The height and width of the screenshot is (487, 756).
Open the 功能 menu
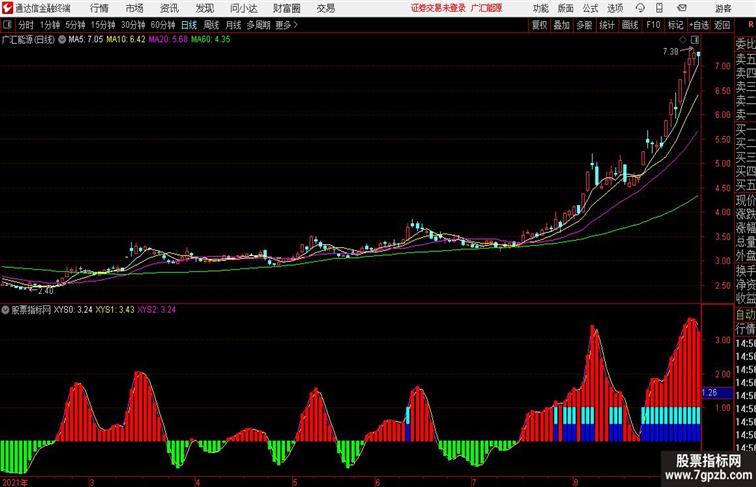tap(540, 8)
